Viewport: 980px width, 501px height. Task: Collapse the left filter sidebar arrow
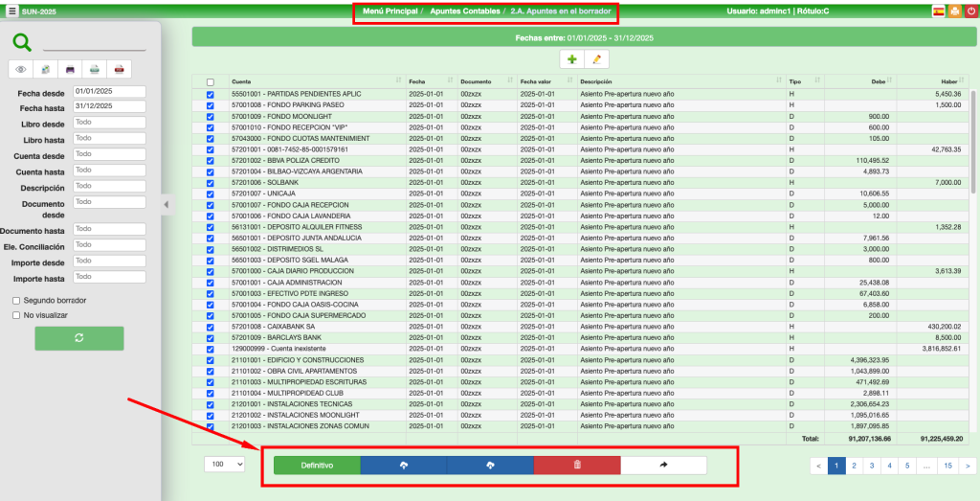[x=165, y=204]
